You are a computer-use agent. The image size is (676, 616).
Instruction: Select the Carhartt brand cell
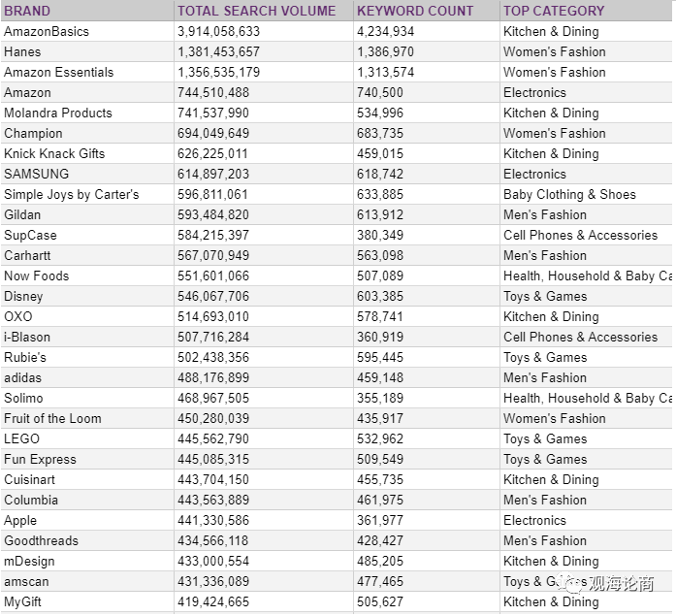point(87,256)
